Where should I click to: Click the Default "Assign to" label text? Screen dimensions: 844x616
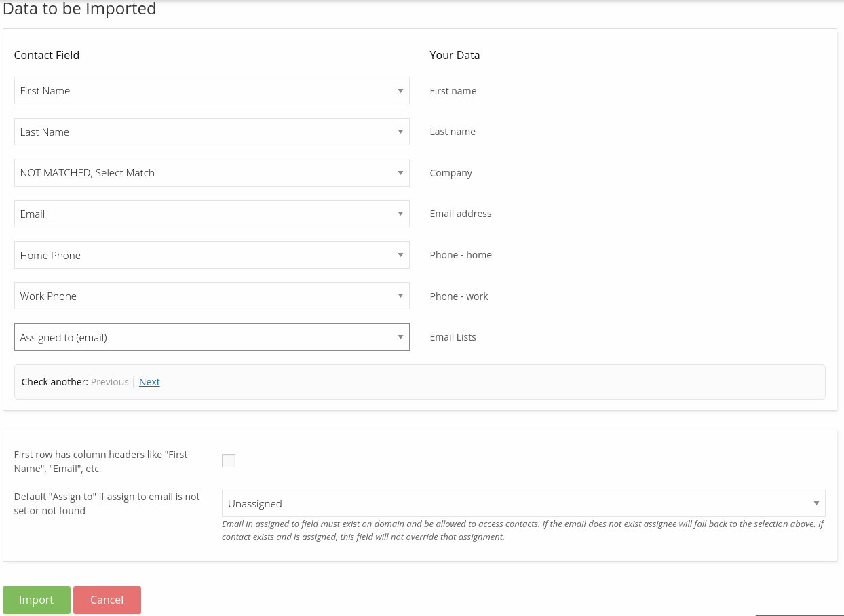coord(107,503)
